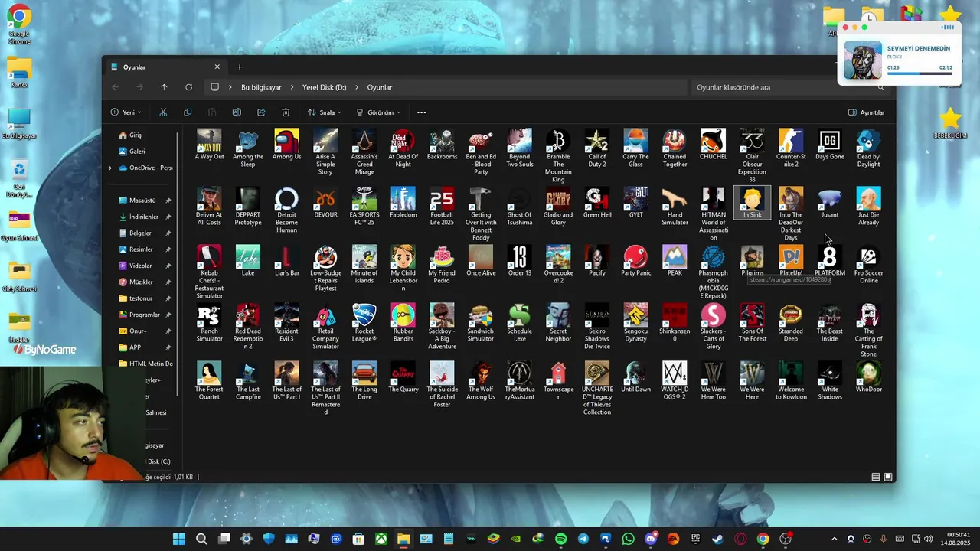Open Call of Duty 2 shortcut
This screenshot has width=980, height=551.
pos(597,148)
